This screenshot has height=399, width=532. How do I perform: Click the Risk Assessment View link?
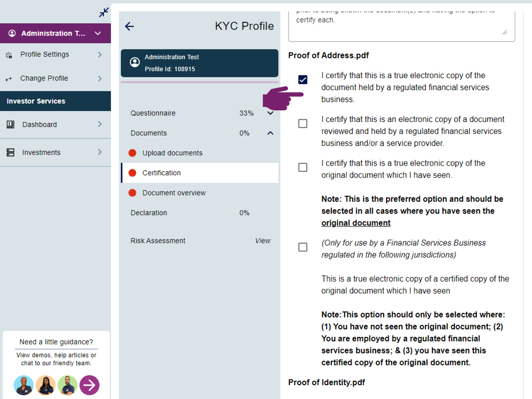click(x=262, y=241)
